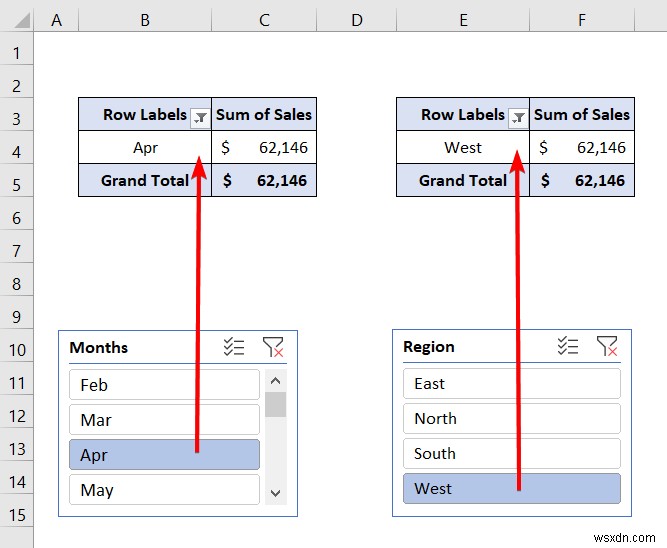
Task: Select Mar in Months slicer
Action: (x=164, y=420)
